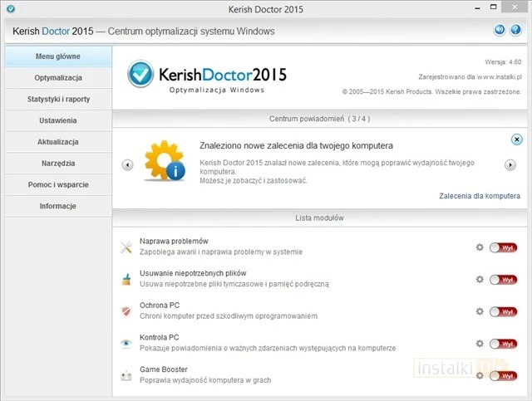Click the speaker icon in the header
Screen dimensions: 532x401
(500, 31)
